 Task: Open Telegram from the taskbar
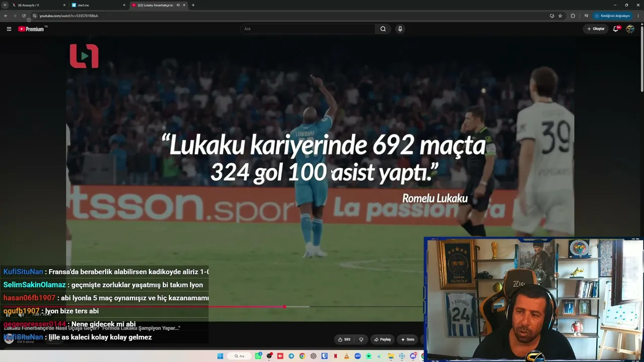tap(291, 356)
